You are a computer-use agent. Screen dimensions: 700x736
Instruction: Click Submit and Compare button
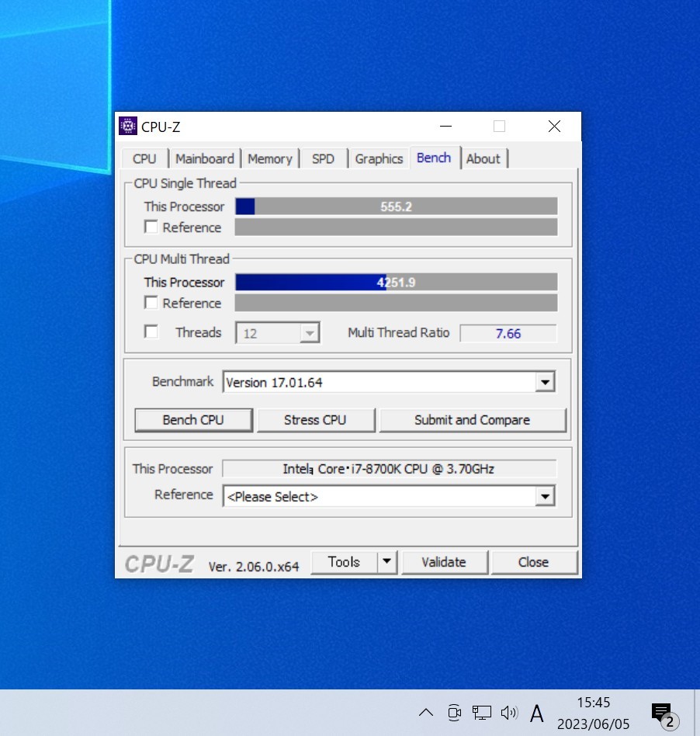[x=472, y=420]
